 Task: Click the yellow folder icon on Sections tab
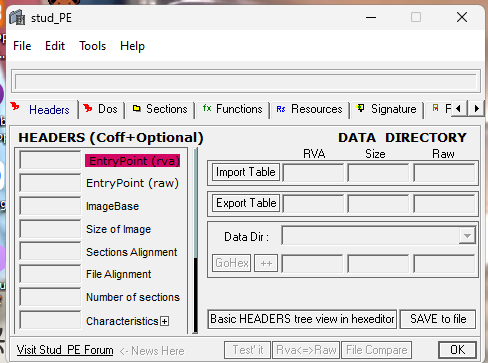click(137, 108)
